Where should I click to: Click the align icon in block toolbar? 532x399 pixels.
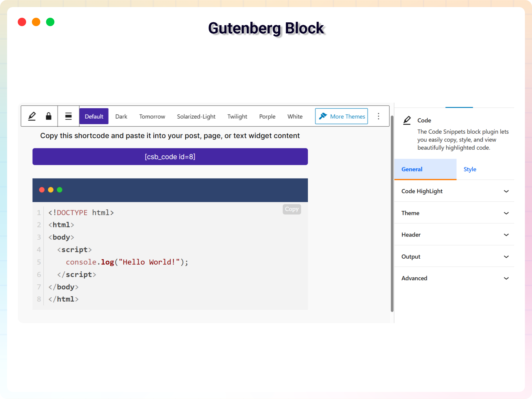coord(68,116)
